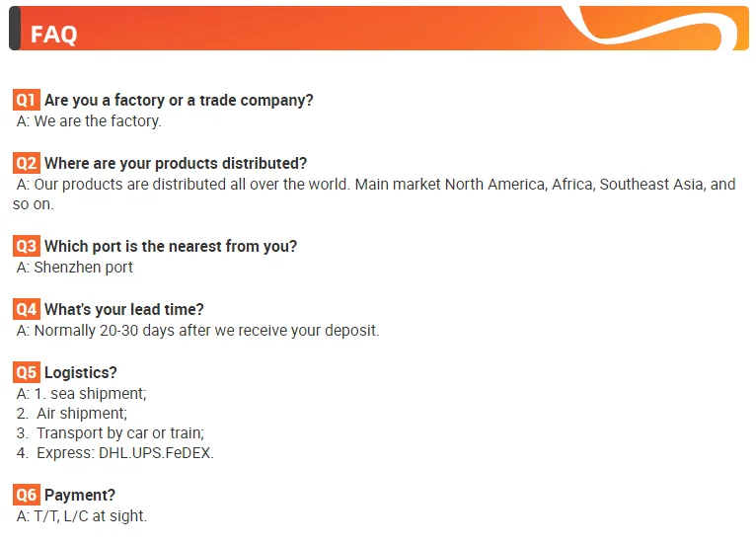Select question 'Are you a factory or a trade company?'
Image resolution: width=756 pixels, height=545 pixels.
tap(179, 101)
